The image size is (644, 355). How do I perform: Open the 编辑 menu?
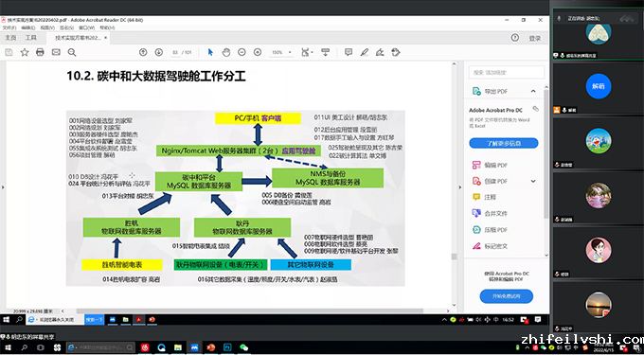tap(27, 27)
